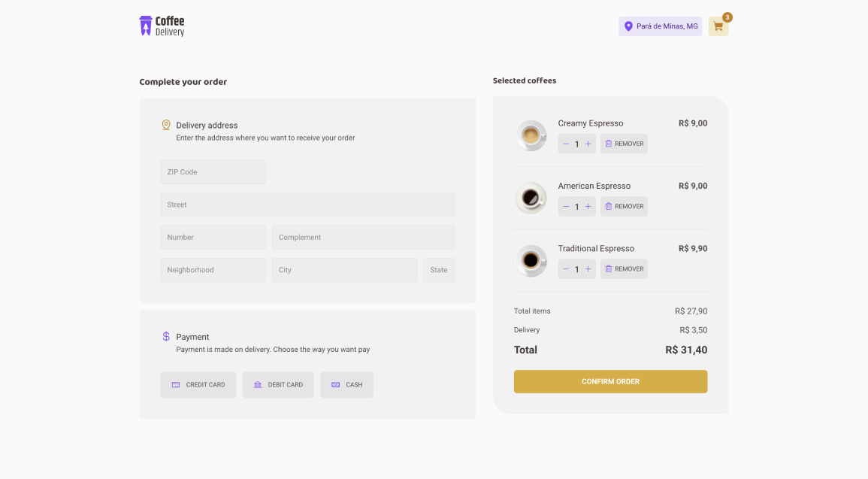
Task: Click the American Espresso cup image
Action: click(x=531, y=198)
